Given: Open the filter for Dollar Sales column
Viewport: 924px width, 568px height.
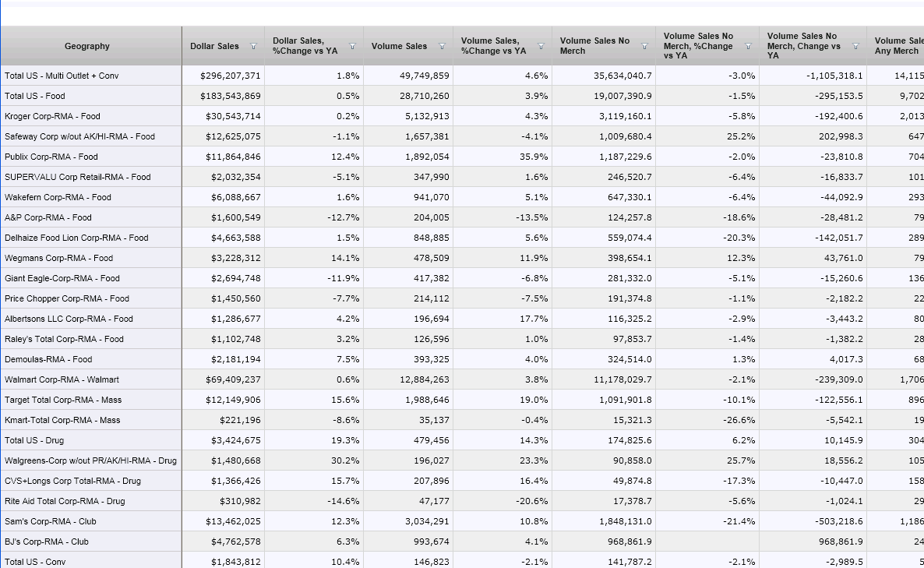Looking at the screenshot, I should coord(253,47).
